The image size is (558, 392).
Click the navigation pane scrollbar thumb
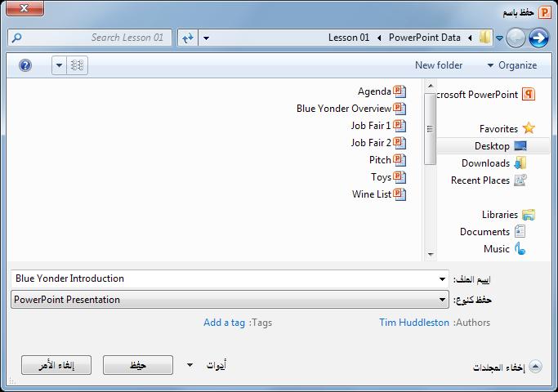431,129
